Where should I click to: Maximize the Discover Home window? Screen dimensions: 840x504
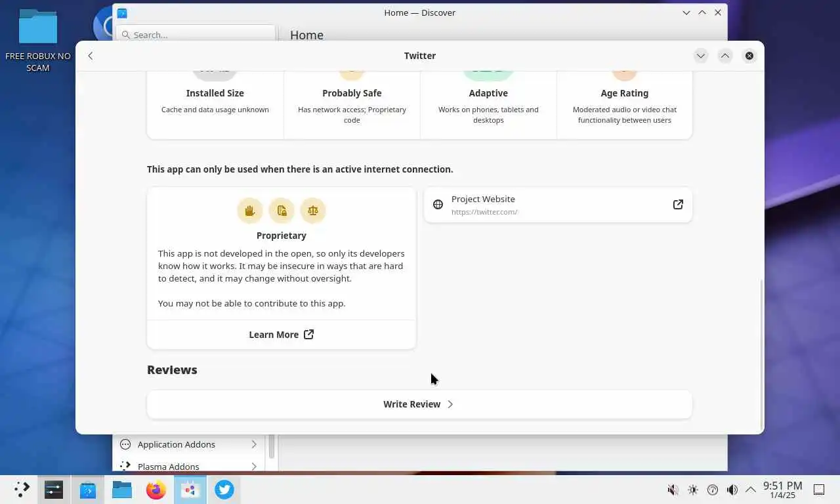pos(702,12)
